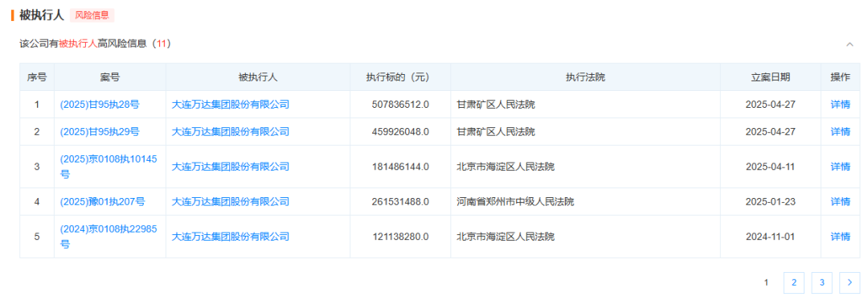Go to page 3 of results
Image resolution: width=868 pixels, height=305 pixels.
[x=821, y=282]
